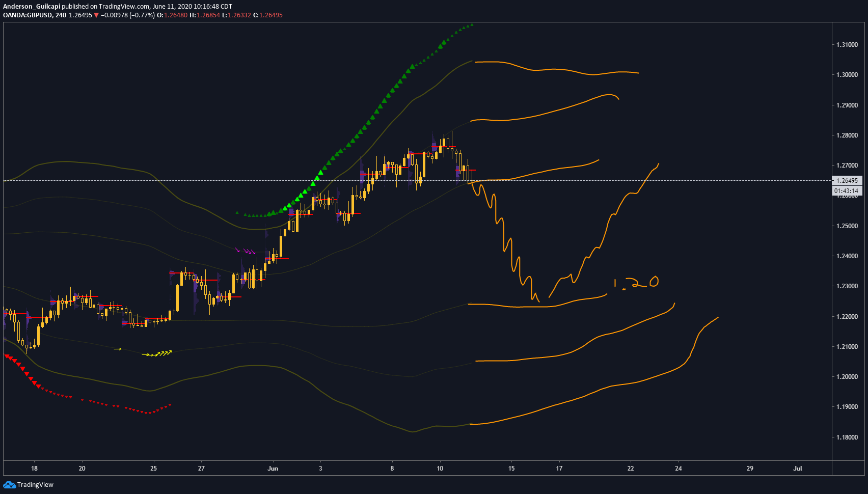The height and width of the screenshot is (494, 868).
Task: Click the date label 17 on time axis
Action: pyautogui.click(x=559, y=469)
